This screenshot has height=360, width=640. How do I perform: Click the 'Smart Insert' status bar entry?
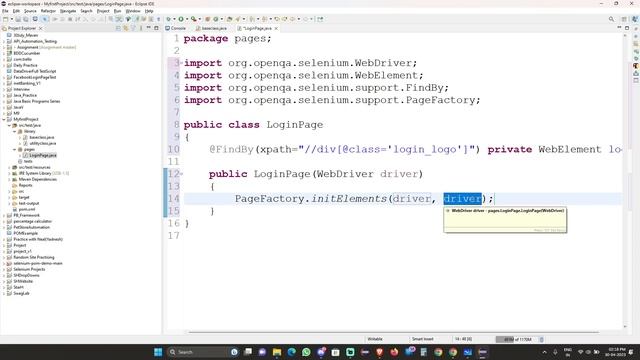tap(423, 339)
